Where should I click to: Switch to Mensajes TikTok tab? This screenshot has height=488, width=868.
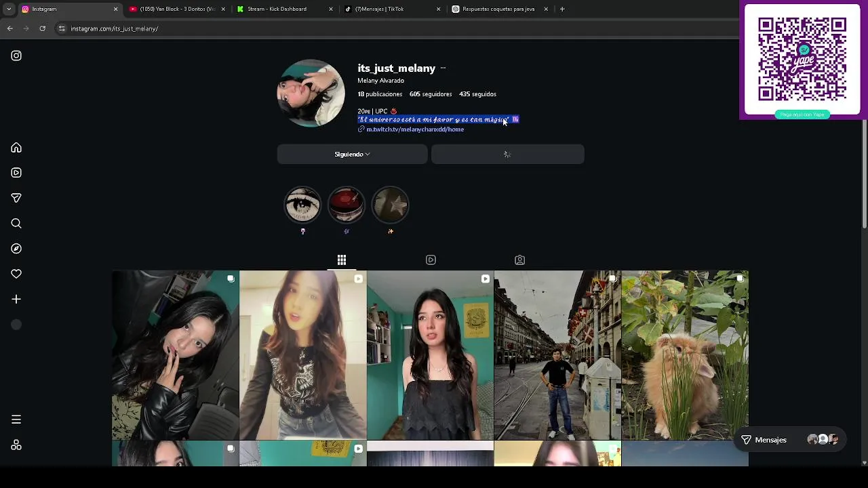tap(392, 9)
